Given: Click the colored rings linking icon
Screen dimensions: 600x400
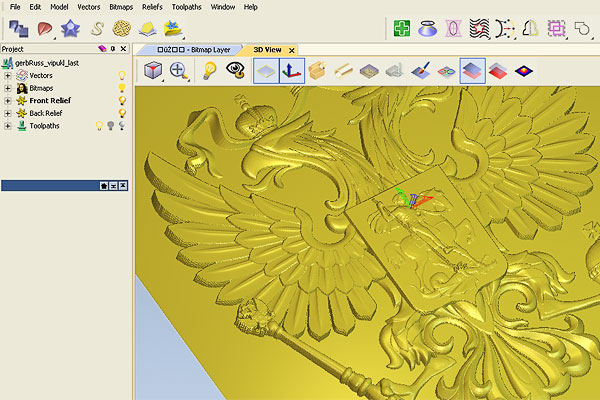Looking at the screenshot, I should pyautogui.click(x=446, y=71).
